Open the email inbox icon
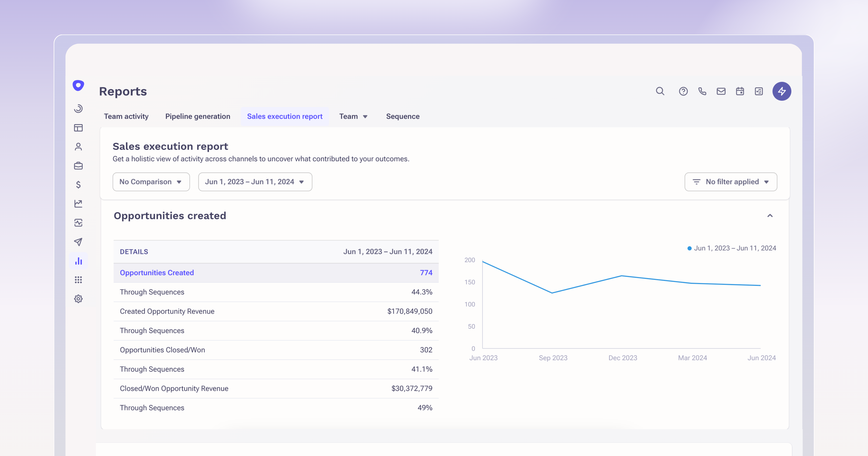868x456 pixels. (x=721, y=91)
